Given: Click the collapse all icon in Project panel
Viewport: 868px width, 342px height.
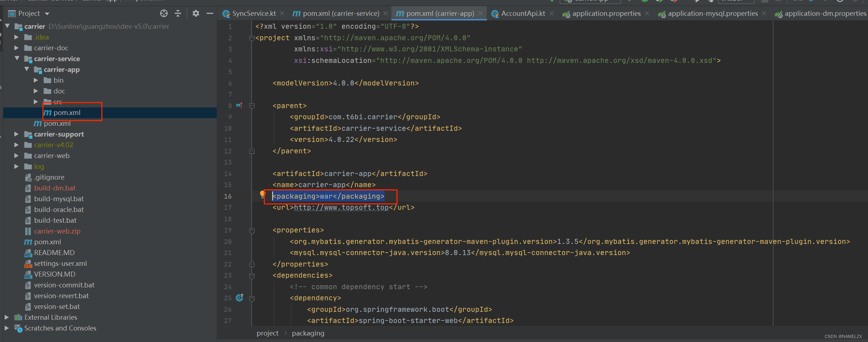Looking at the screenshot, I should pyautogui.click(x=178, y=14).
